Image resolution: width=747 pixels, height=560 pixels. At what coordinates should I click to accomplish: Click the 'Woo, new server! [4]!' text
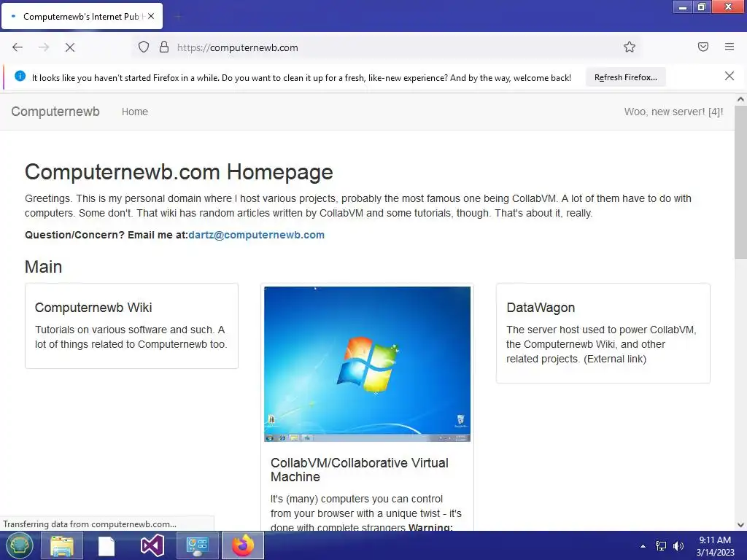(673, 112)
